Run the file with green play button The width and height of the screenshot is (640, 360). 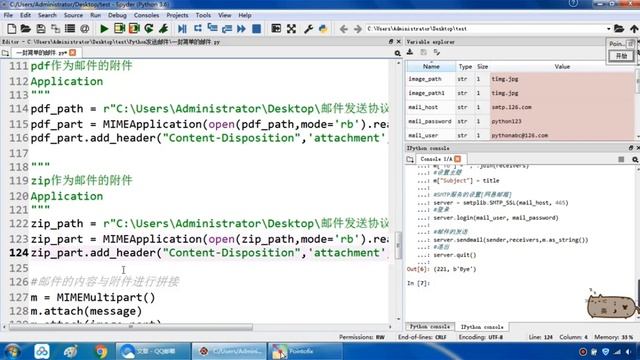click(x=104, y=29)
